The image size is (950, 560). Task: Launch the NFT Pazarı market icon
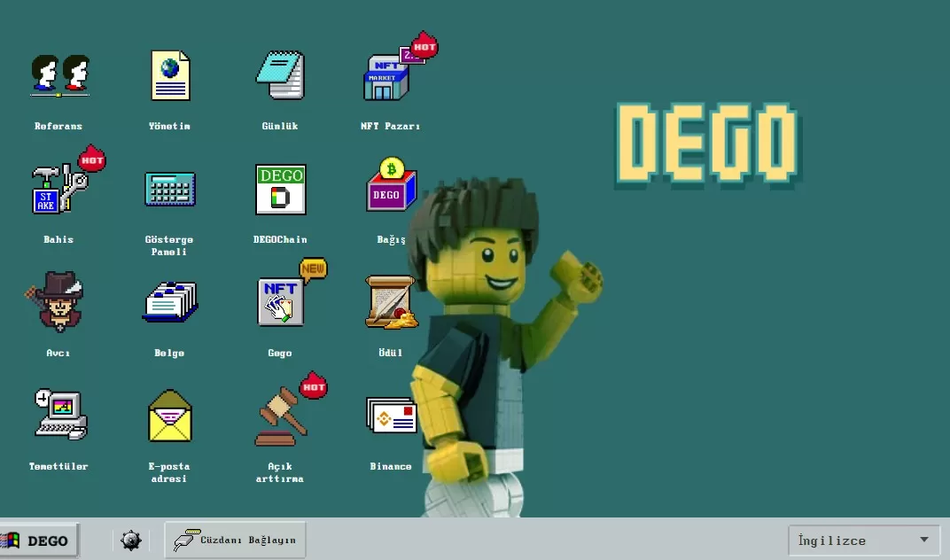coord(388,77)
